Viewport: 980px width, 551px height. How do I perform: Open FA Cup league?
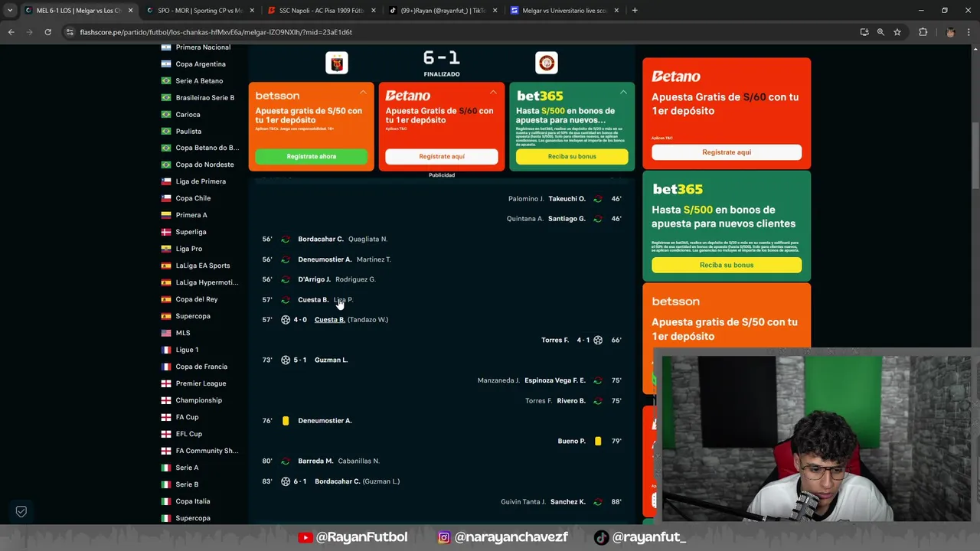(x=187, y=417)
